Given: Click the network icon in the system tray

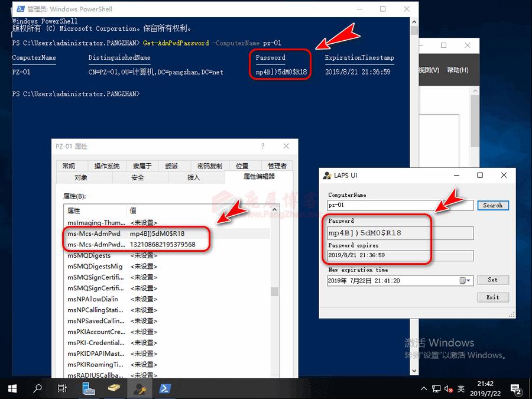Looking at the screenshot, I should click(x=436, y=388).
